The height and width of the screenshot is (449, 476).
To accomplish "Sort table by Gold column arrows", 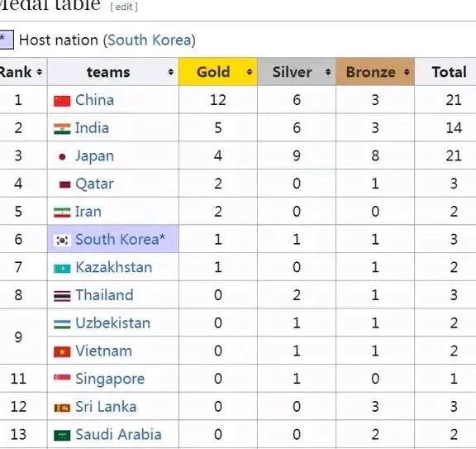I will pyautogui.click(x=250, y=72).
